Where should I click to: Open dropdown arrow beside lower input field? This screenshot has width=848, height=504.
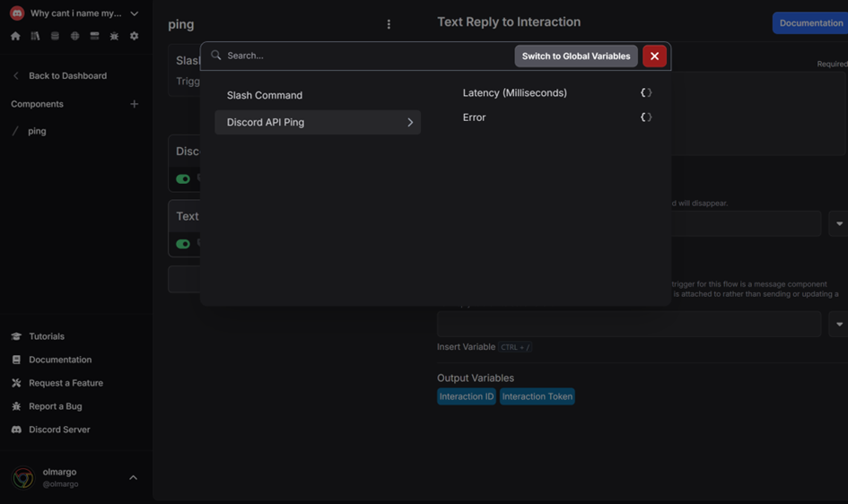coord(839,324)
